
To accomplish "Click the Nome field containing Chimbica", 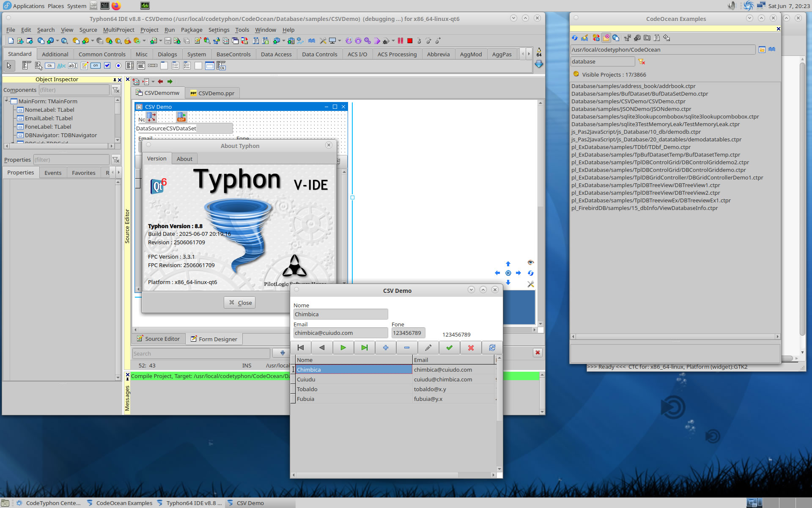I will [340, 314].
